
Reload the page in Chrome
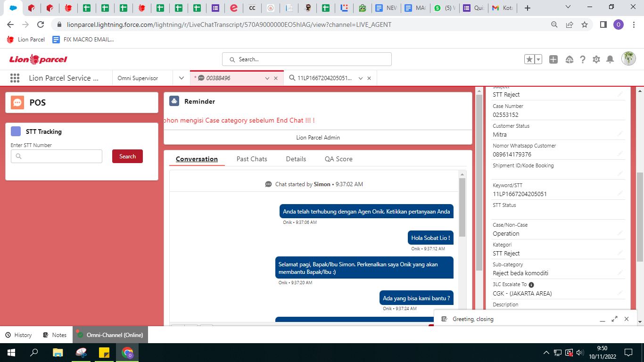41,25
